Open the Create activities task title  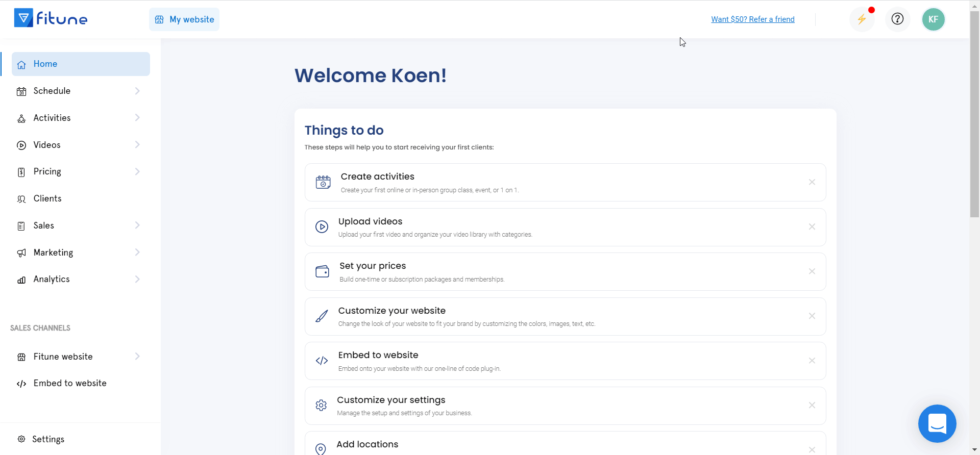(x=377, y=176)
